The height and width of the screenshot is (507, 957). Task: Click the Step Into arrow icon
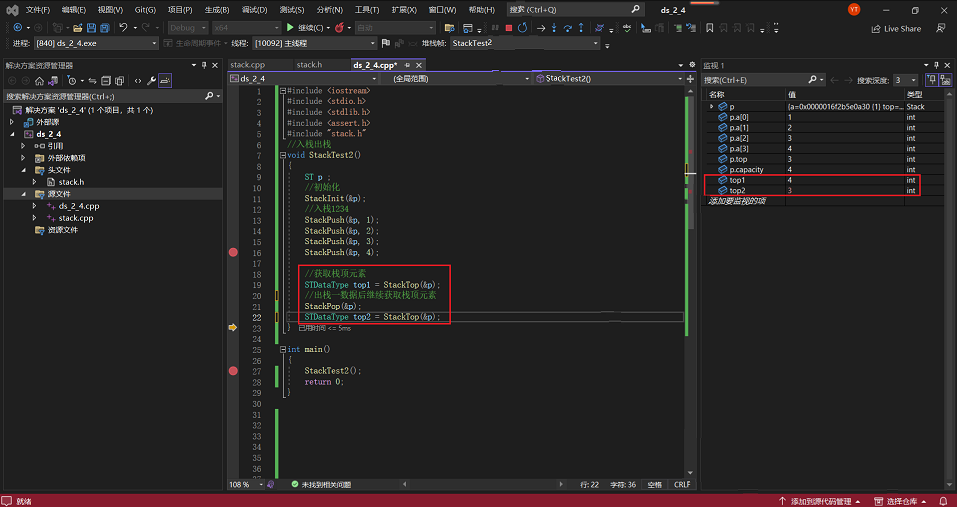pyautogui.click(x=554, y=28)
